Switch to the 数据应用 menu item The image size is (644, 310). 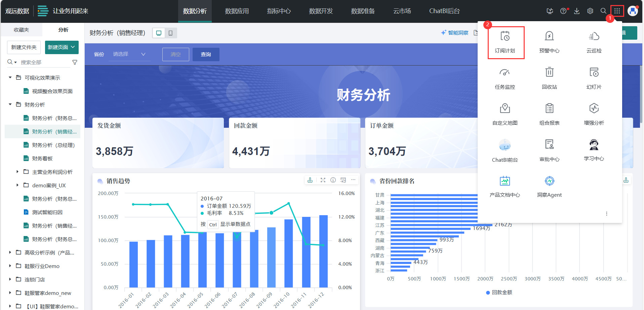[237, 11]
